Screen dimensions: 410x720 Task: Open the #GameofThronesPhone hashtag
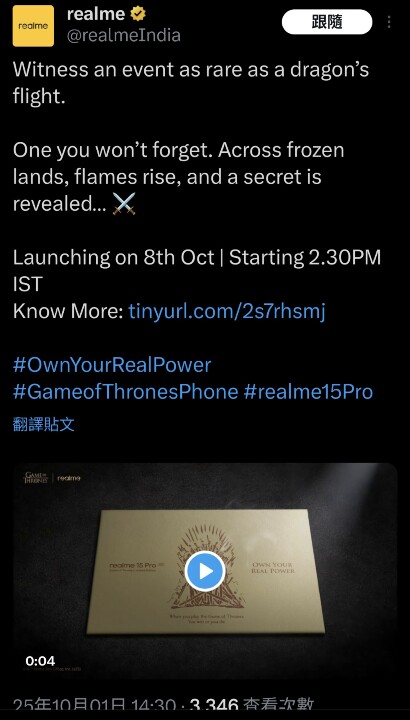click(x=126, y=392)
